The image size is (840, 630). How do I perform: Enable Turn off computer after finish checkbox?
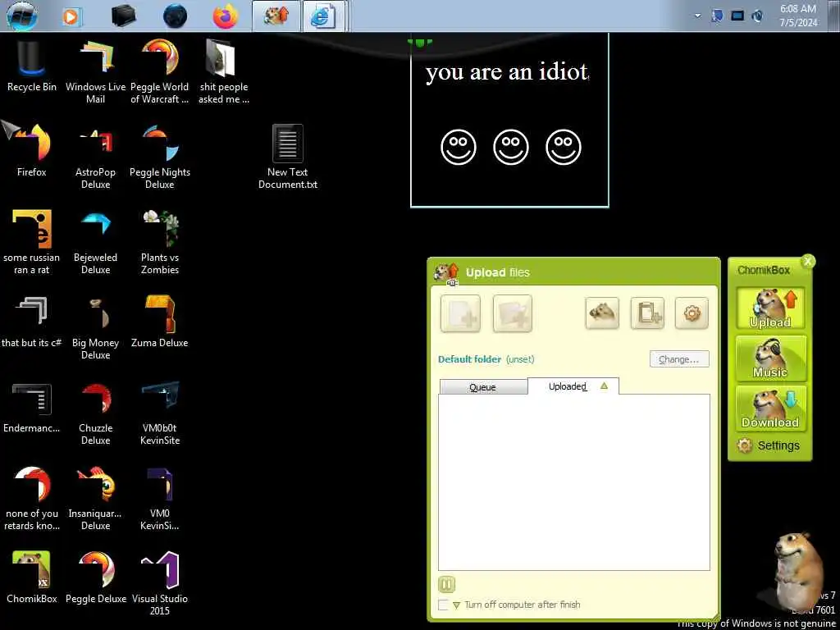pos(443,605)
